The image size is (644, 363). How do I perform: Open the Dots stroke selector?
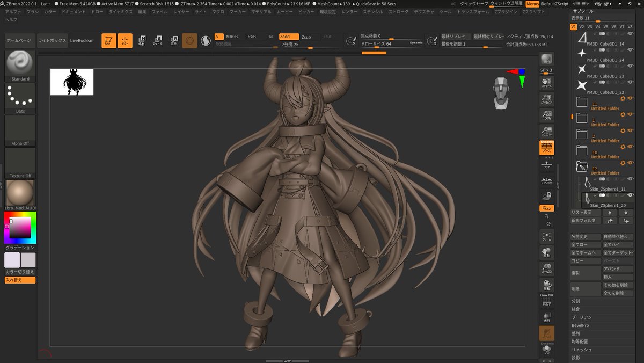[x=20, y=98]
